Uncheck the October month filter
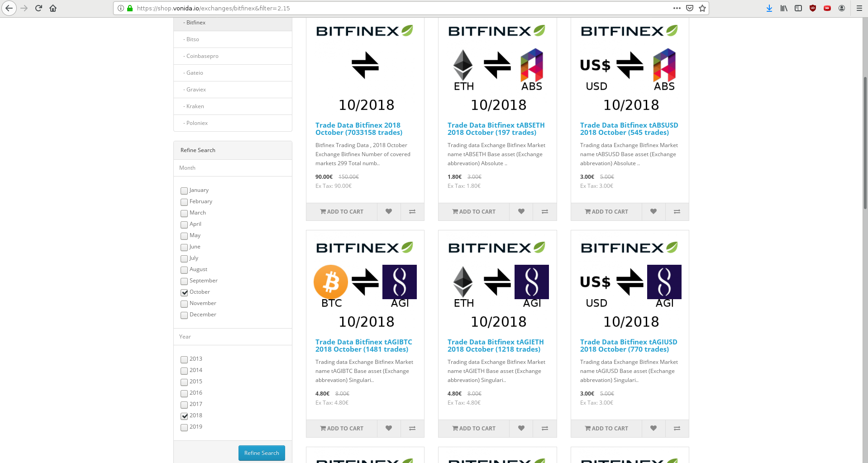 tap(184, 293)
